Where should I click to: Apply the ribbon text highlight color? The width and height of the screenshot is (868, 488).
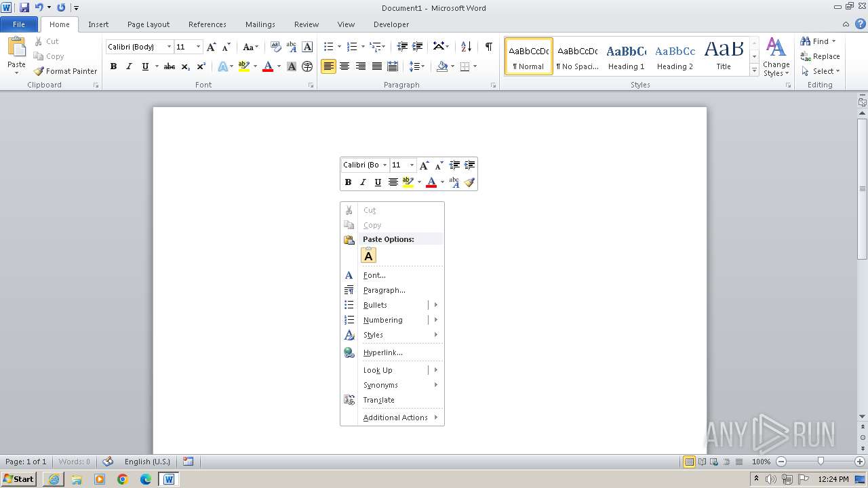244,66
